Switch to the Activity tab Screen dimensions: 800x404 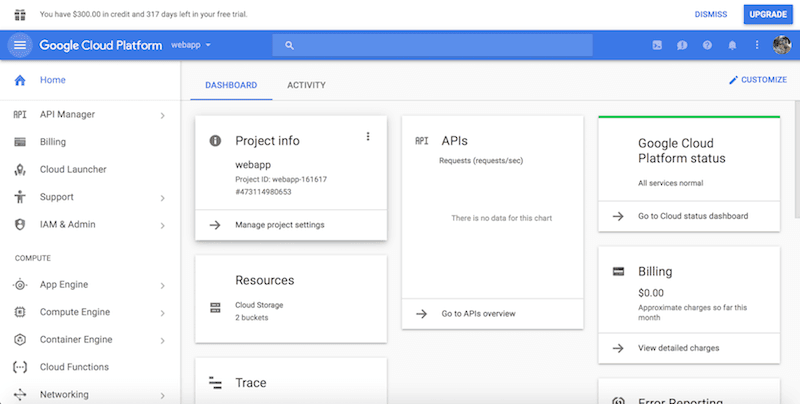click(306, 85)
